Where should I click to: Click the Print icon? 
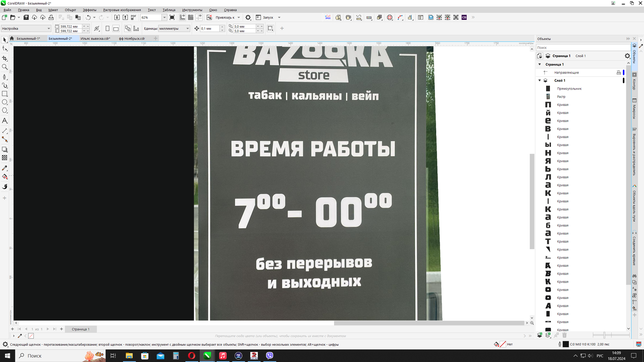click(x=51, y=18)
